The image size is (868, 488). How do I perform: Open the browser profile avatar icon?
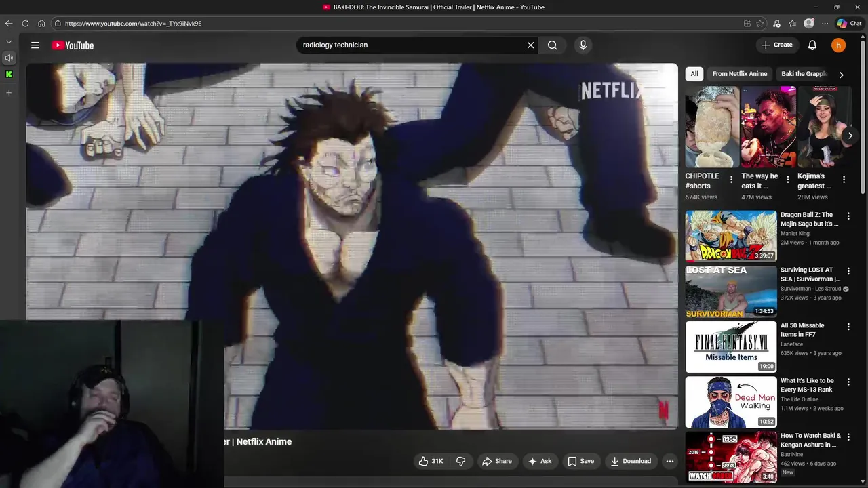808,23
